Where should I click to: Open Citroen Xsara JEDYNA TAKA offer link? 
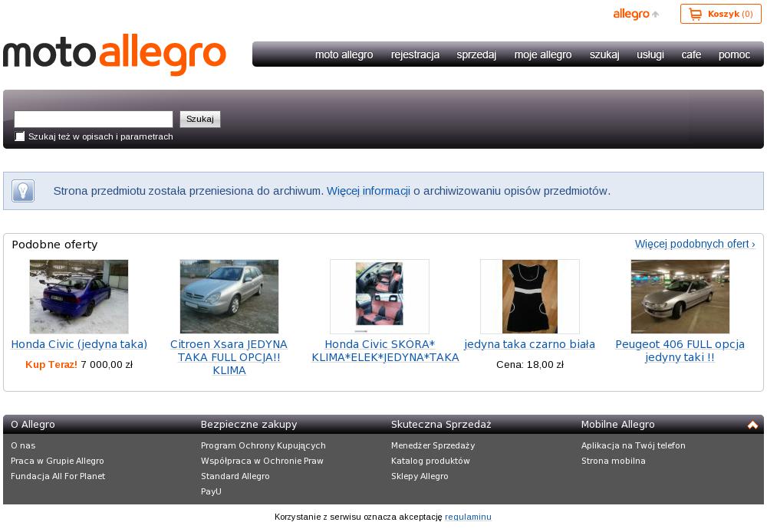pyautogui.click(x=229, y=357)
